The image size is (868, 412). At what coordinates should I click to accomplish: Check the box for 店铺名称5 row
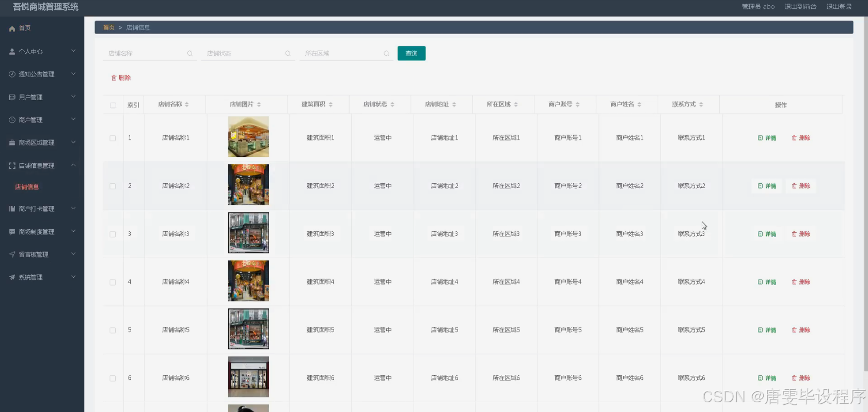[113, 330]
